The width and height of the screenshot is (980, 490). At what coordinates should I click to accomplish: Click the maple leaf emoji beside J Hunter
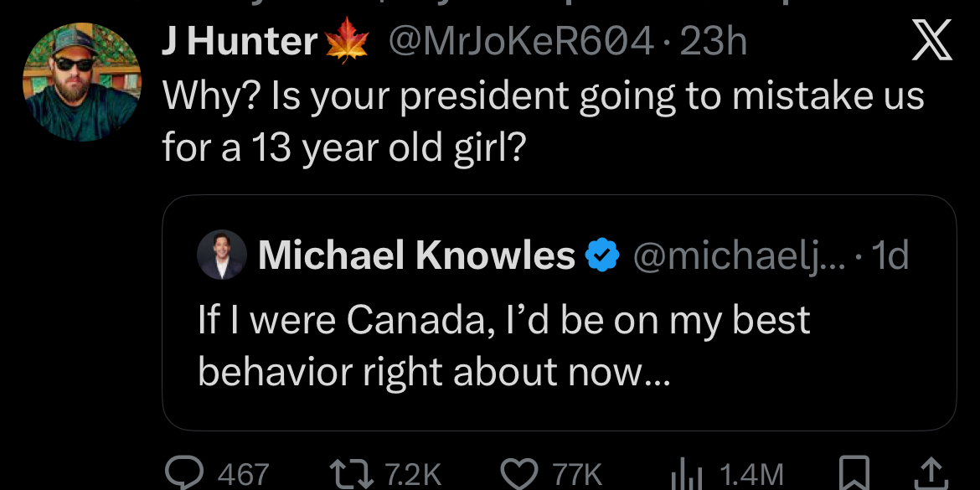(x=345, y=43)
